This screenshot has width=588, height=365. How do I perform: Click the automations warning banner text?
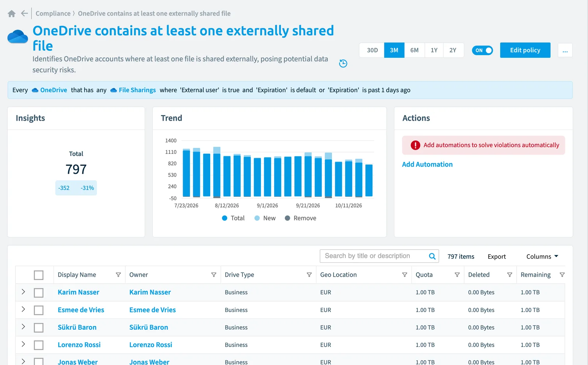491,145
